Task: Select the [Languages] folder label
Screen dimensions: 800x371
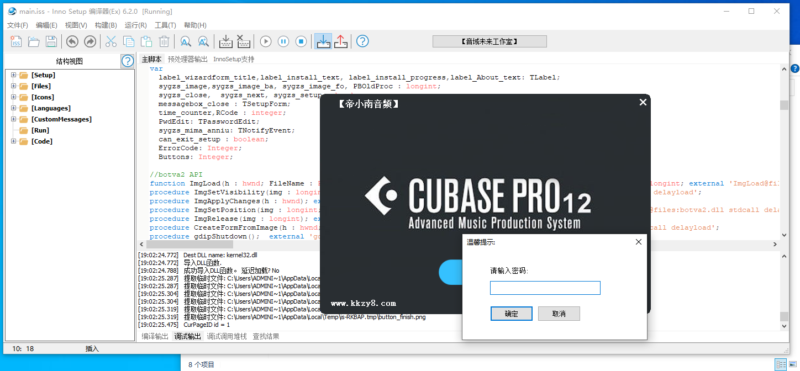Action: click(51, 108)
